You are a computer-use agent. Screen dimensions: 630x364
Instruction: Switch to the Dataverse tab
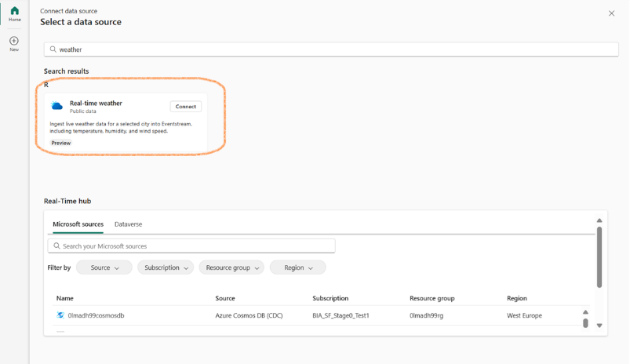click(x=128, y=224)
